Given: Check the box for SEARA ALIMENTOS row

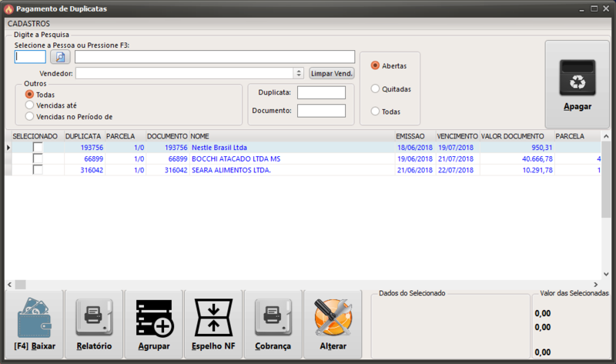Looking at the screenshot, I should [x=38, y=170].
